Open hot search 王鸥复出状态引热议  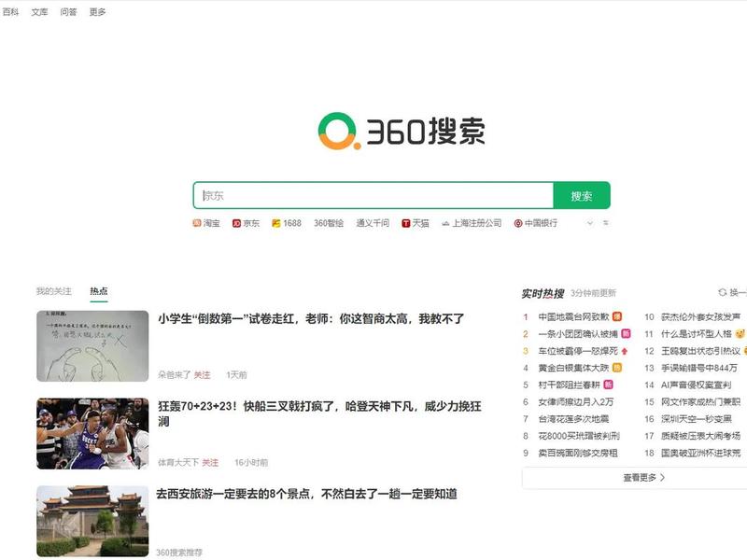click(701, 351)
